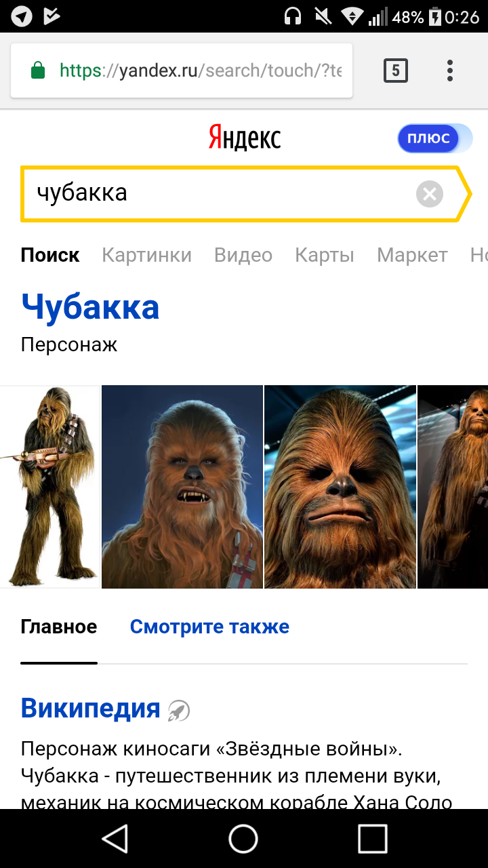Toggle the Плюс switch

[434, 138]
